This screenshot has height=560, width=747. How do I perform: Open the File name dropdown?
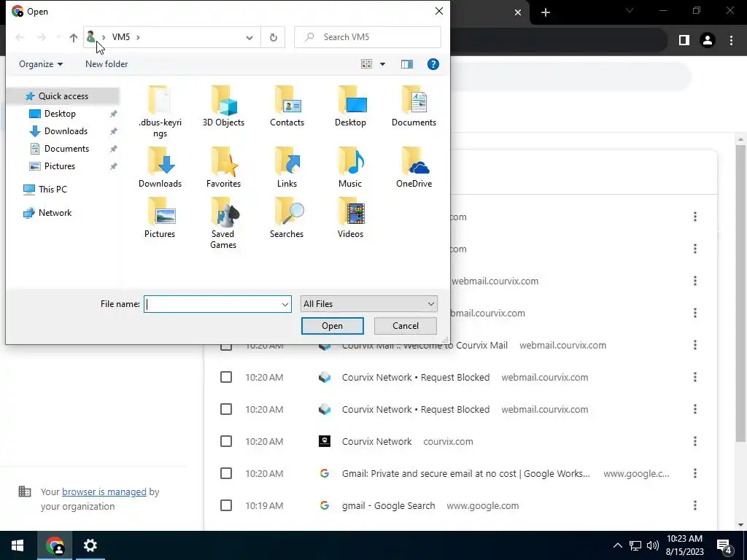(285, 304)
